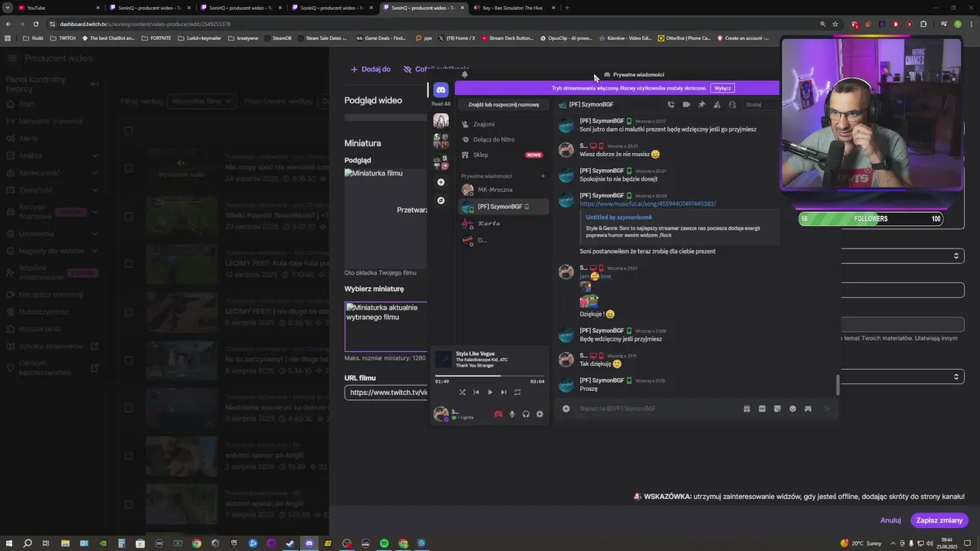Cancel the edit with Anuluj
Screen dimensions: 980x551
(x=890, y=520)
